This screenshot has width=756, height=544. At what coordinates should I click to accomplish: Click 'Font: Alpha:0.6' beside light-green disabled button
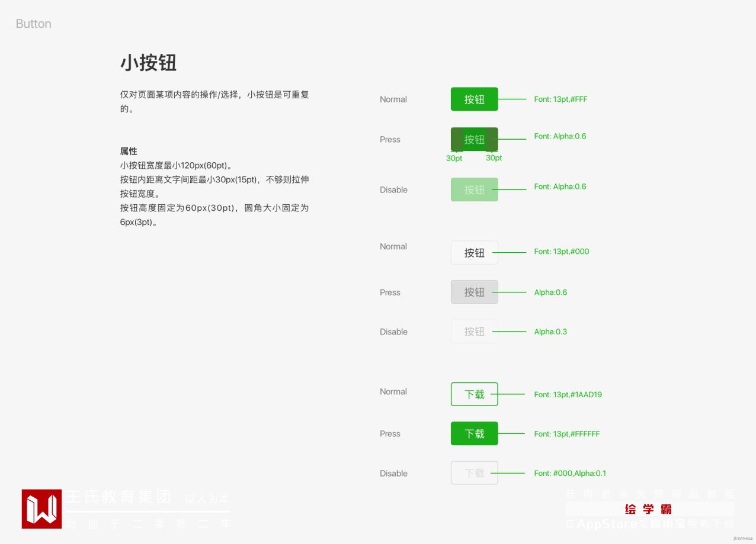coord(560,186)
